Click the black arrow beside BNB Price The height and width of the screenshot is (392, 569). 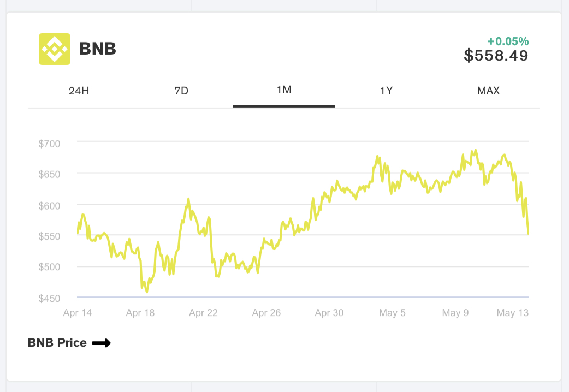[x=102, y=343]
